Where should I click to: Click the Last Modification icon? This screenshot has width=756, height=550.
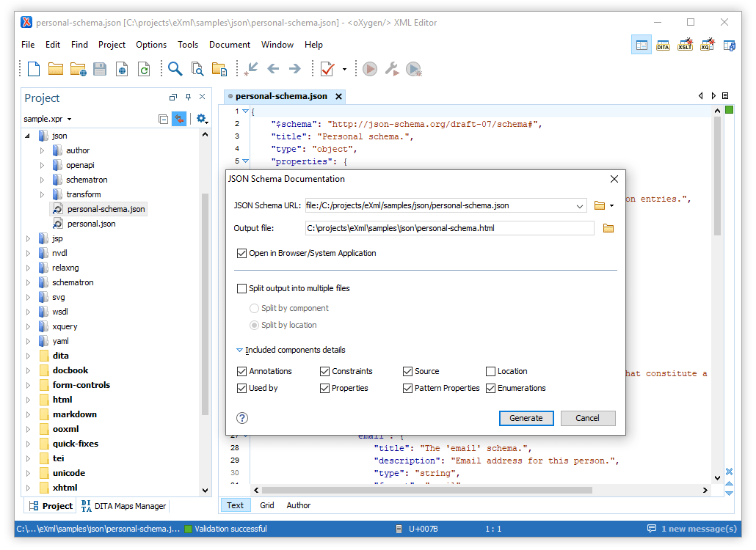tap(251, 69)
